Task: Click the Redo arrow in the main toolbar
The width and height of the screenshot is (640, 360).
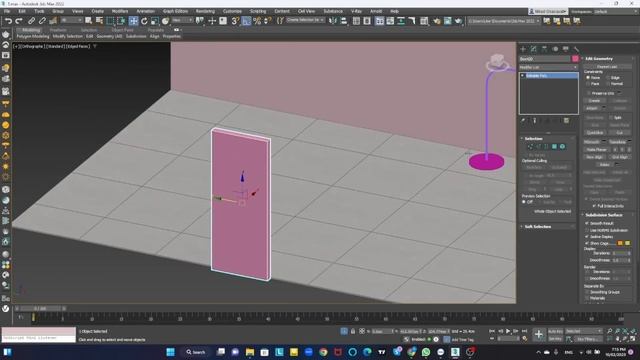Action: (x=19, y=21)
